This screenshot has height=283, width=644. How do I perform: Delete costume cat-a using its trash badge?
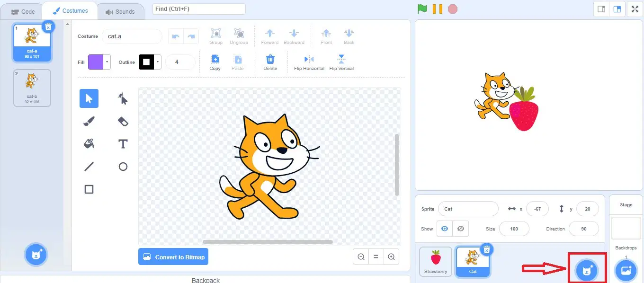48,27
